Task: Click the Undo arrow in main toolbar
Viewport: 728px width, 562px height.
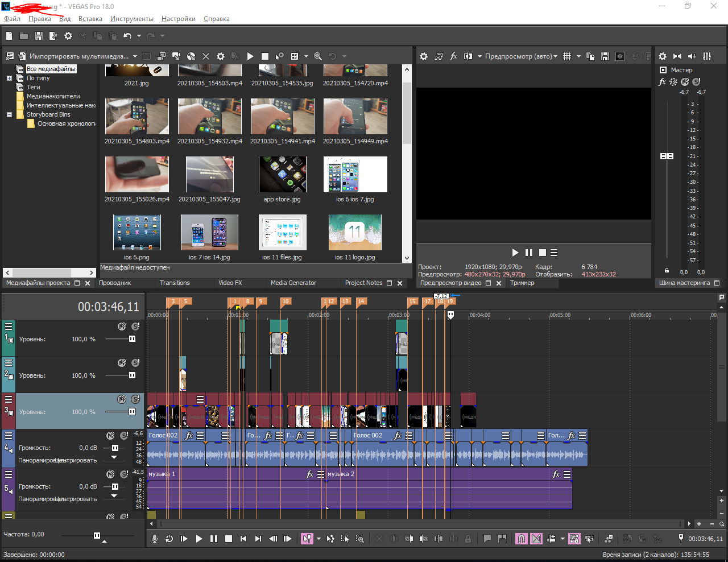Action: [127, 36]
